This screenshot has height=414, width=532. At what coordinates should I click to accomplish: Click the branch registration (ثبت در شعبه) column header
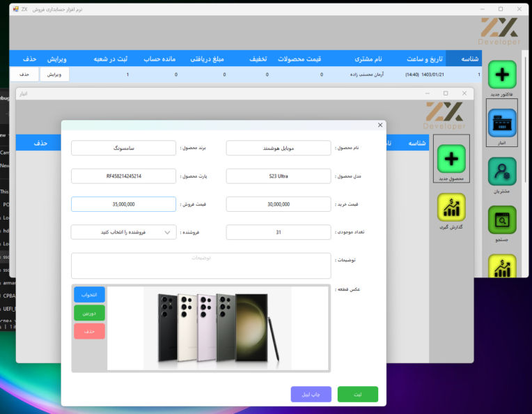coord(110,59)
